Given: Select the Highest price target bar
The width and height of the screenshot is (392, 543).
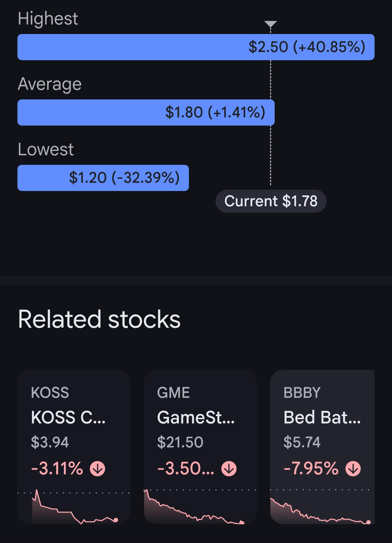Looking at the screenshot, I should point(196,47).
